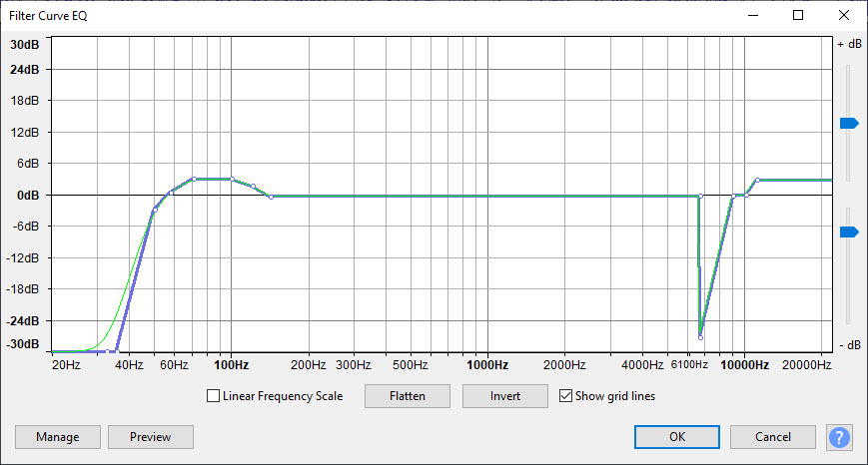This screenshot has width=868, height=465.
Task: Click the 20000Hz frequency label
Action: pyautogui.click(x=806, y=365)
